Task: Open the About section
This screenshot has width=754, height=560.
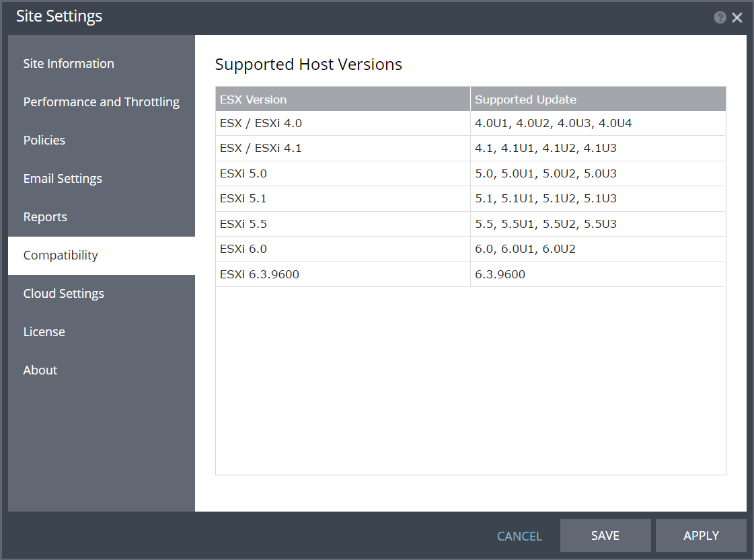Action: [x=102, y=370]
